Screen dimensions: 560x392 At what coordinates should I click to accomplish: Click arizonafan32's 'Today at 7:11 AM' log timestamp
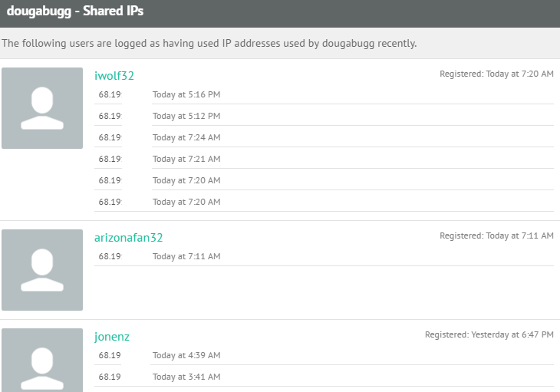click(186, 256)
